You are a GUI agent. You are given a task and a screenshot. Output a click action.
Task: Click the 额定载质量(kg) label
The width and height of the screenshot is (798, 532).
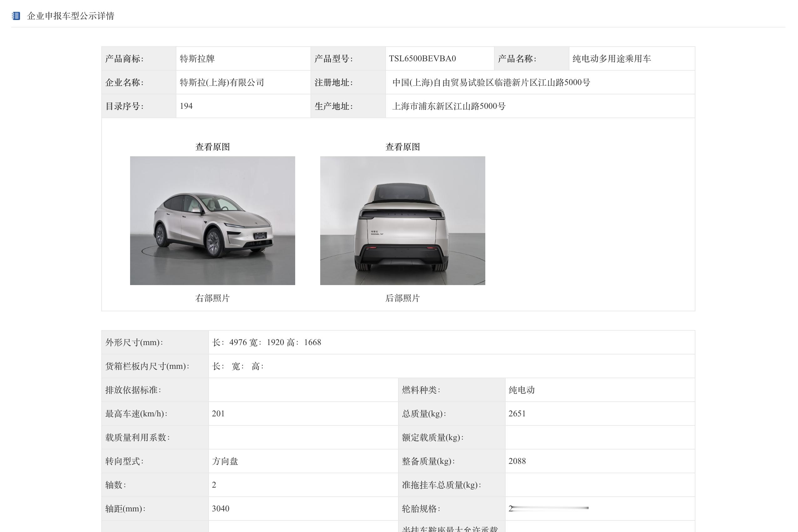click(433, 437)
